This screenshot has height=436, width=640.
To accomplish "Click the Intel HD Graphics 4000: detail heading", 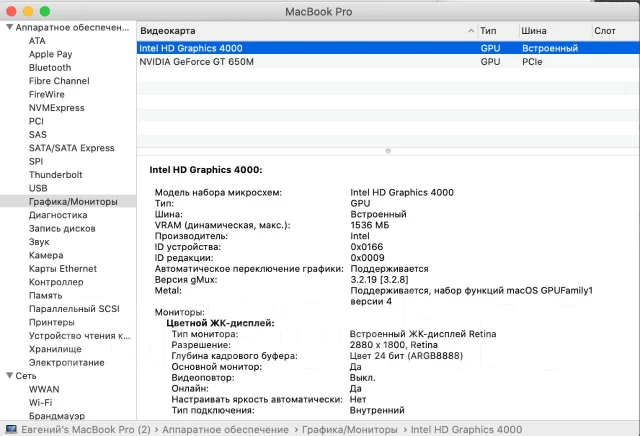I will 206,170.
